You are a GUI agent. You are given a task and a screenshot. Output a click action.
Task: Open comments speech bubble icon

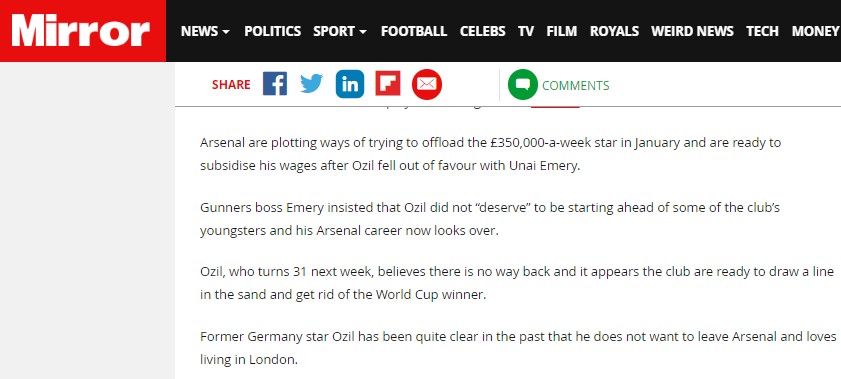pyautogui.click(x=522, y=85)
